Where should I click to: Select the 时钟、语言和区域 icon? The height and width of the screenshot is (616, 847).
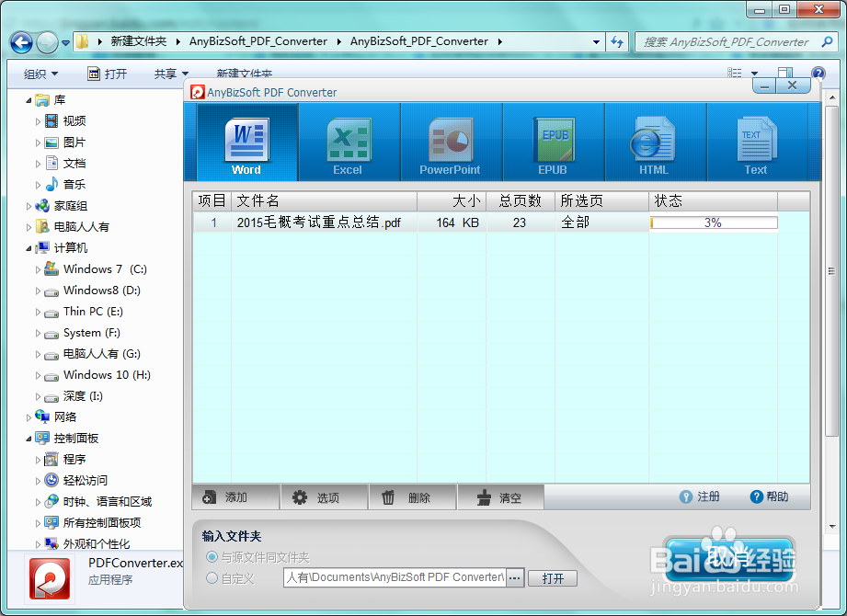(52, 502)
